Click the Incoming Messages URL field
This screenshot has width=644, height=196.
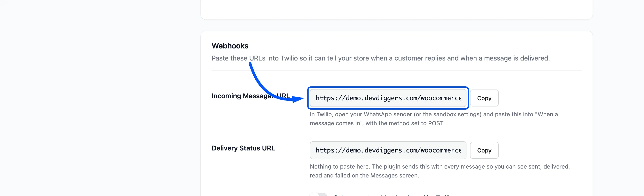(388, 98)
